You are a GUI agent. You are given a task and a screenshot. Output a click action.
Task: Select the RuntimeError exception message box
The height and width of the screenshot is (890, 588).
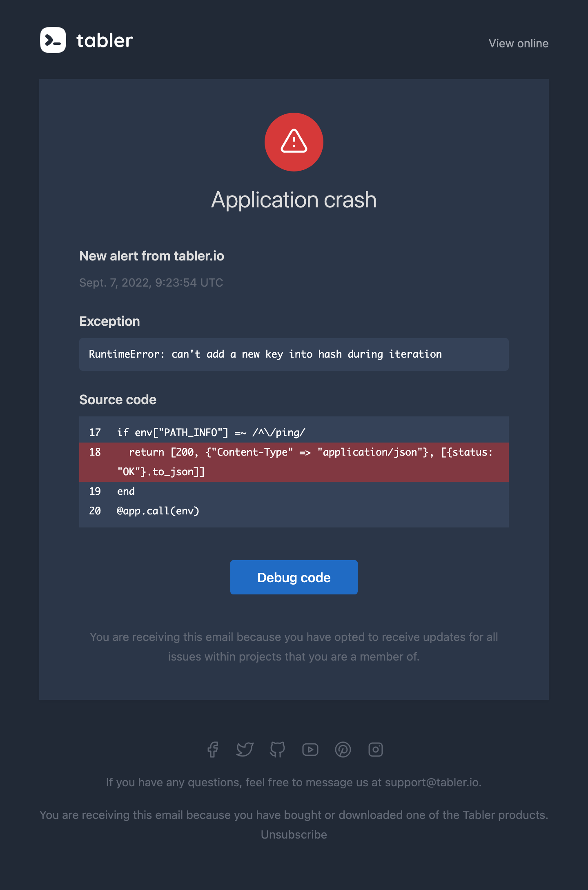pyautogui.click(x=294, y=354)
